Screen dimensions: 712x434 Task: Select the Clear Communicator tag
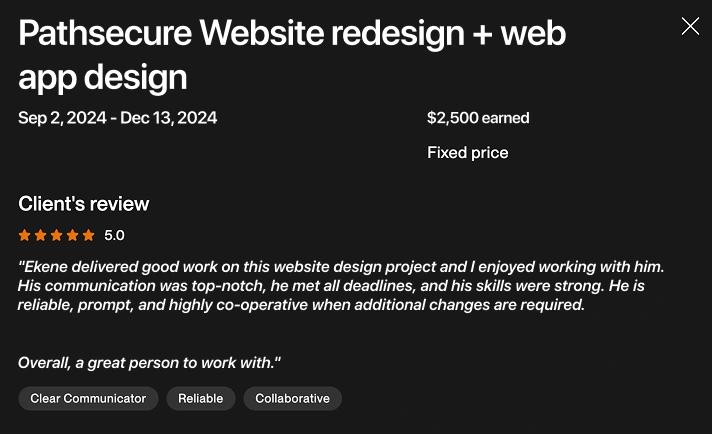[88, 398]
